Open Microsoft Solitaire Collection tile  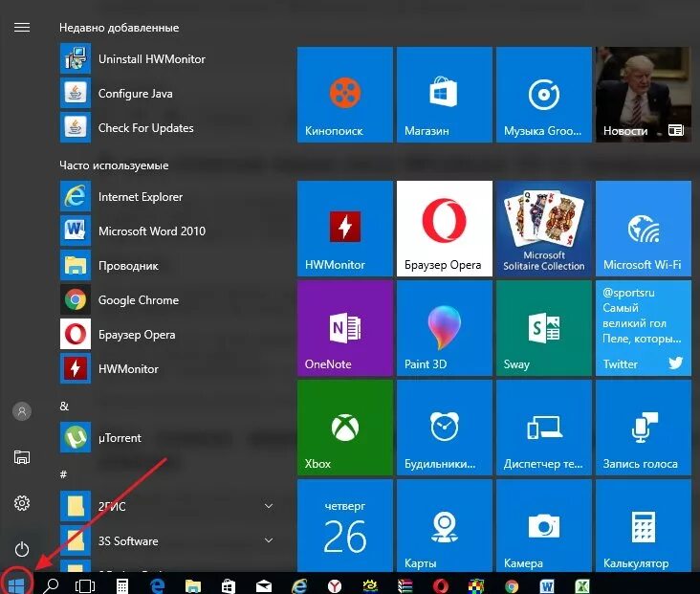click(x=544, y=229)
